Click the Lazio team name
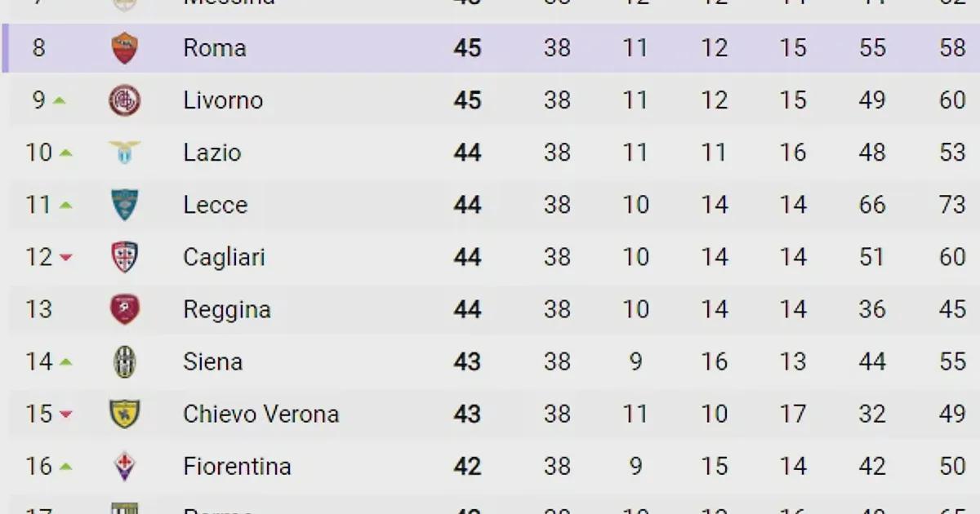 coord(212,153)
